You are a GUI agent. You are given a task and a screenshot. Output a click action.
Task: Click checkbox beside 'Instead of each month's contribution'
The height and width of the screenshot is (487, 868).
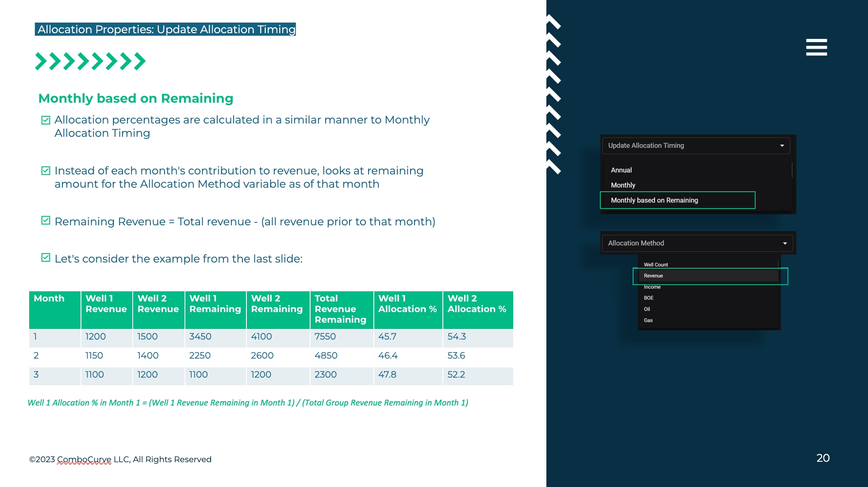46,171
